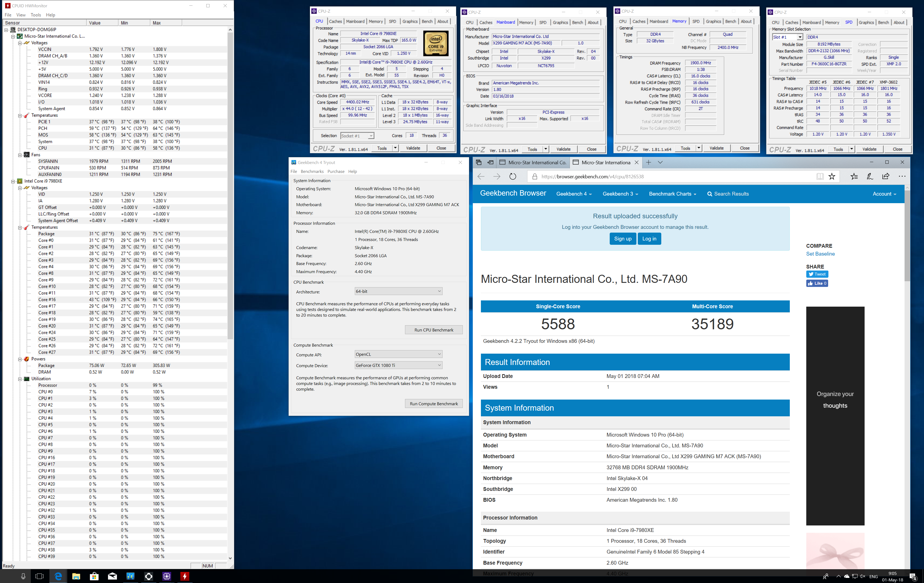Click the Set Baseline link

point(820,254)
